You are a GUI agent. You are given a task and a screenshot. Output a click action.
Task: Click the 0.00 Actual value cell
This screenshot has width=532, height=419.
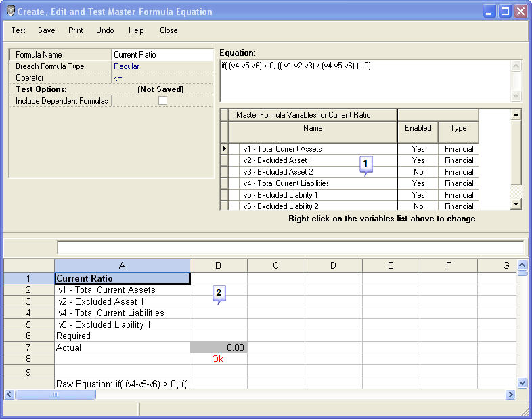[219, 347]
